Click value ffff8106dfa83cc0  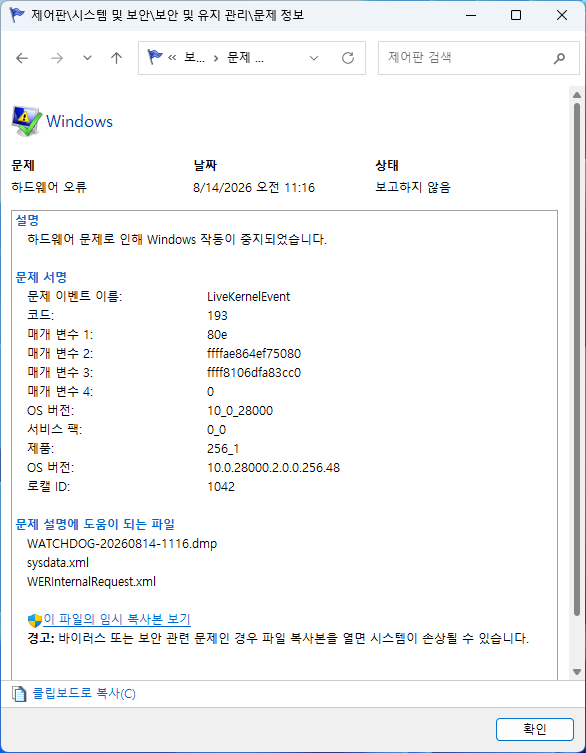pos(254,373)
